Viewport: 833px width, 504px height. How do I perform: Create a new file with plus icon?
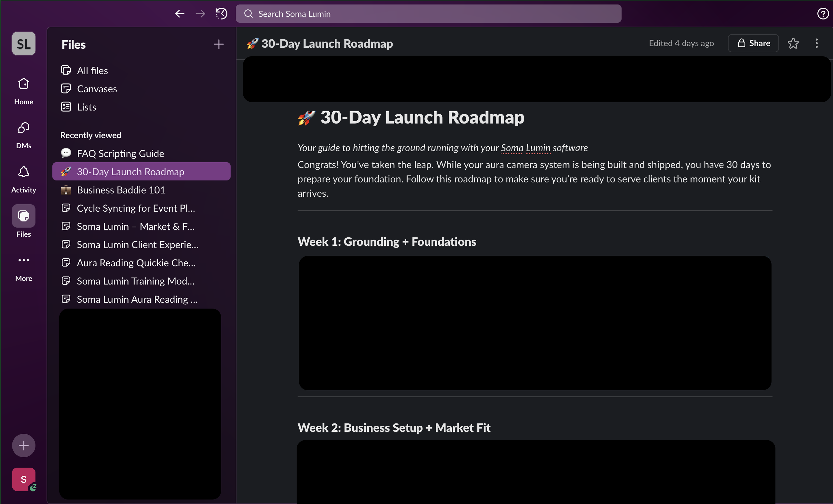218,44
